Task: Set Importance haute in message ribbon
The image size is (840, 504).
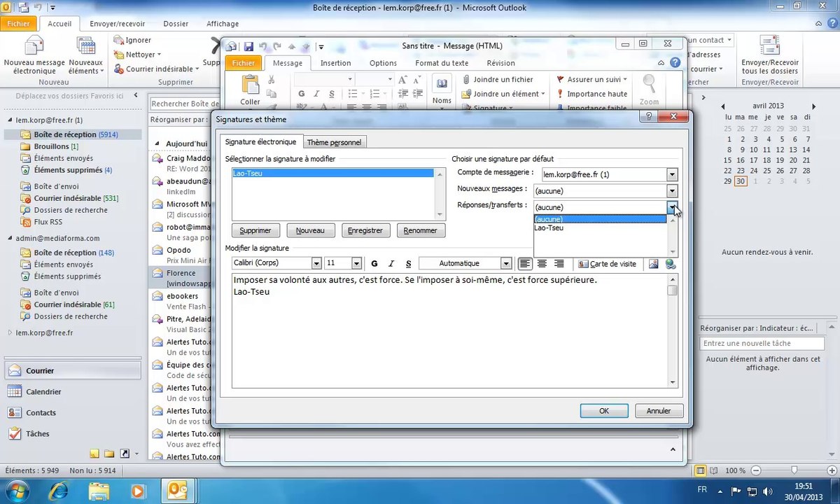Action: [591, 94]
